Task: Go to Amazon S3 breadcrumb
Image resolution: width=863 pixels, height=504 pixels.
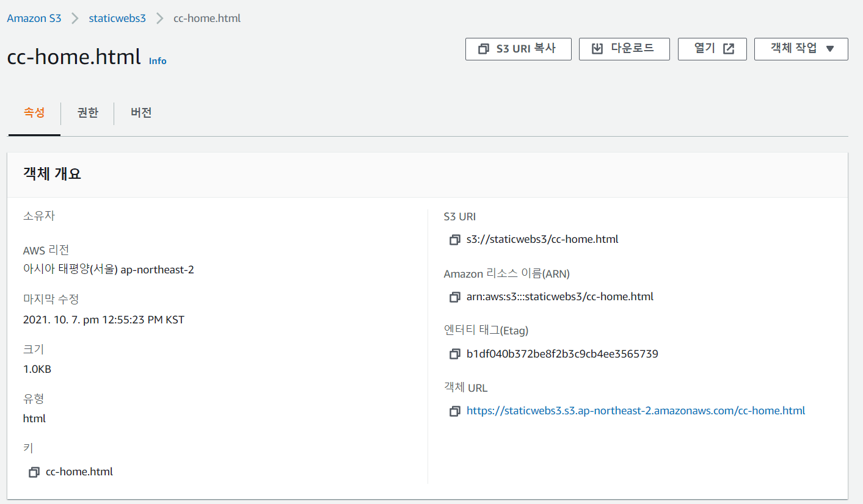Action: pyautogui.click(x=34, y=18)
